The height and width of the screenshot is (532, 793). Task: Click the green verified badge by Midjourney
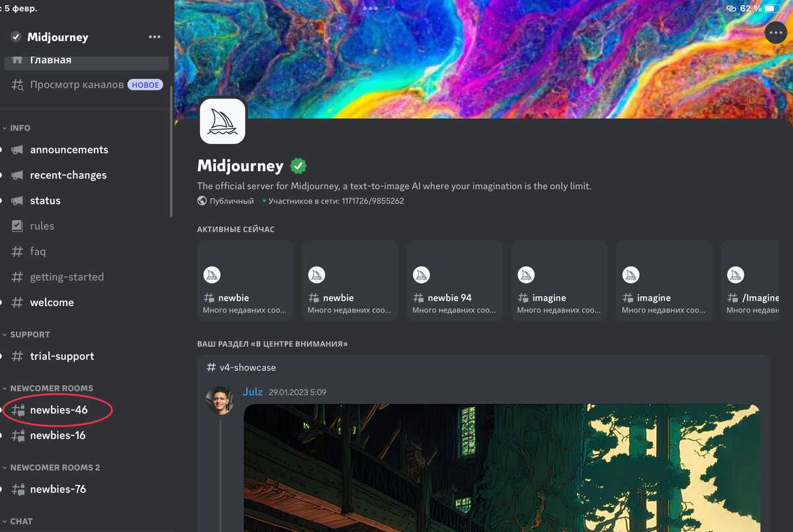coord(299,165)
